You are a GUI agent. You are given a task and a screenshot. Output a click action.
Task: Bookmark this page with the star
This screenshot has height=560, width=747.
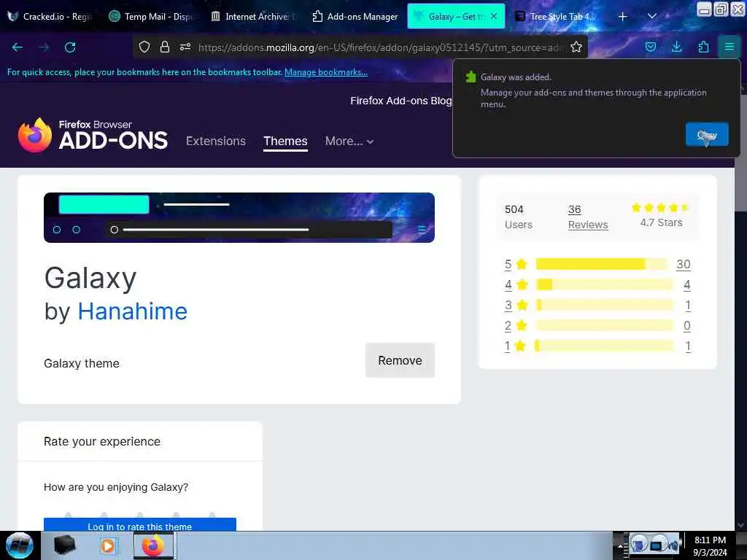pyautogui.click(x=576, y=47)
